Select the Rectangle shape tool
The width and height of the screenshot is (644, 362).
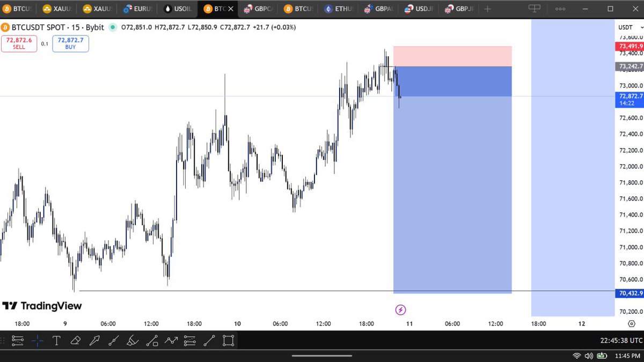[228, 340]
